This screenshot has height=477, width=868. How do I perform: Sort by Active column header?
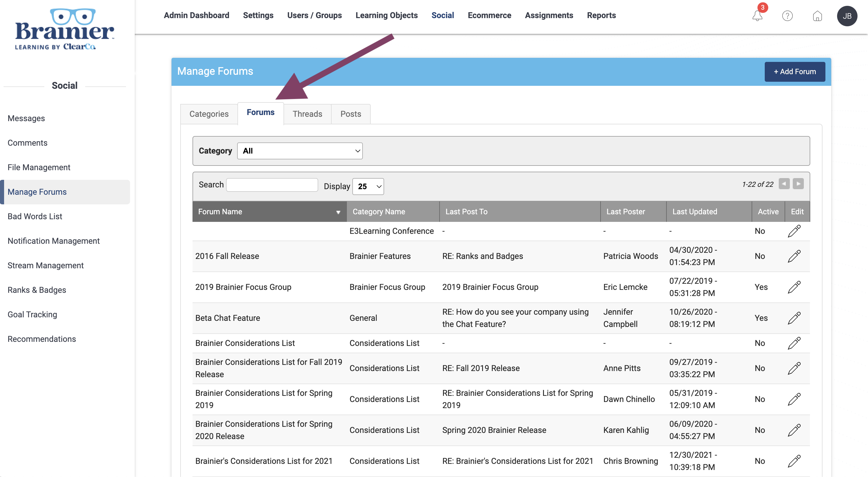(768, 212)
